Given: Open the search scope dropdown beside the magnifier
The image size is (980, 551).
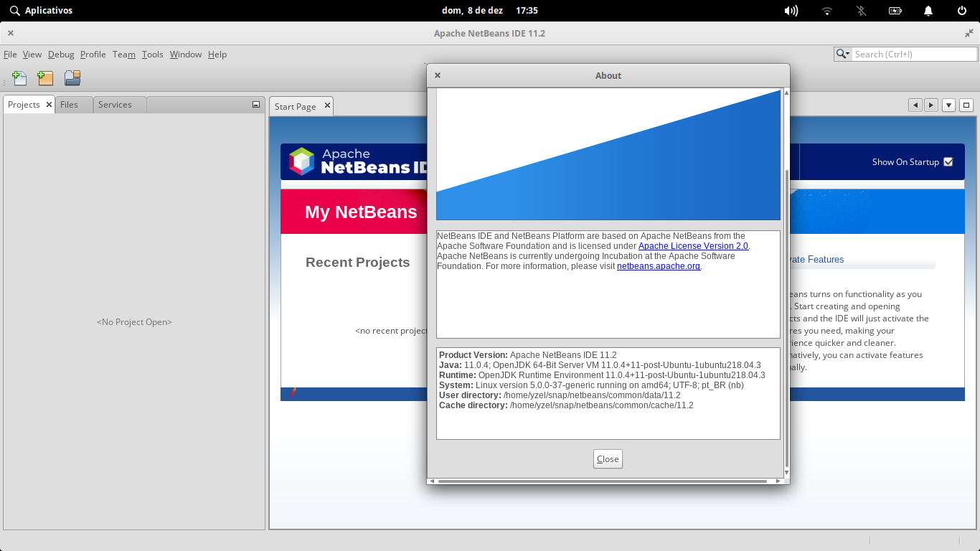Looking at the screenshot, I should point(849,54).
